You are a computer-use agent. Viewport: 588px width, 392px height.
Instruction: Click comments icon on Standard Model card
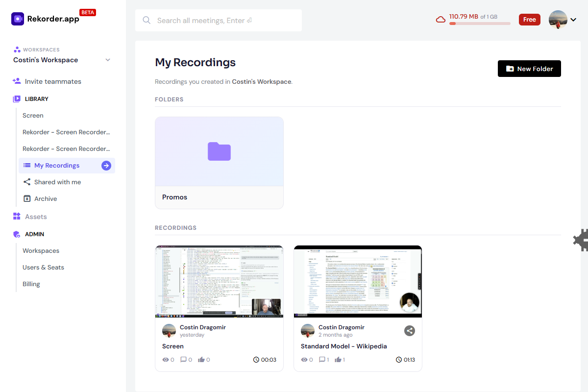322,360
